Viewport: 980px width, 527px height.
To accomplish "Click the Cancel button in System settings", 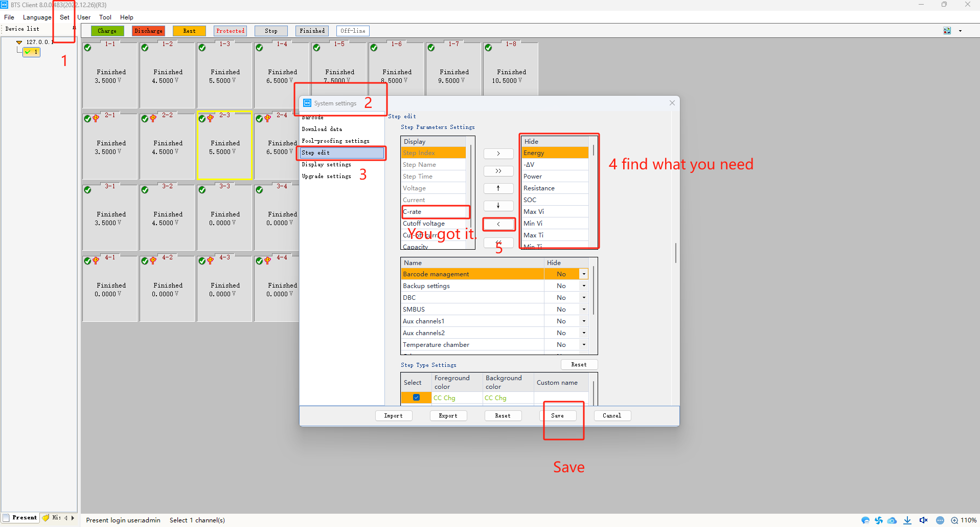I will point(612,415).
